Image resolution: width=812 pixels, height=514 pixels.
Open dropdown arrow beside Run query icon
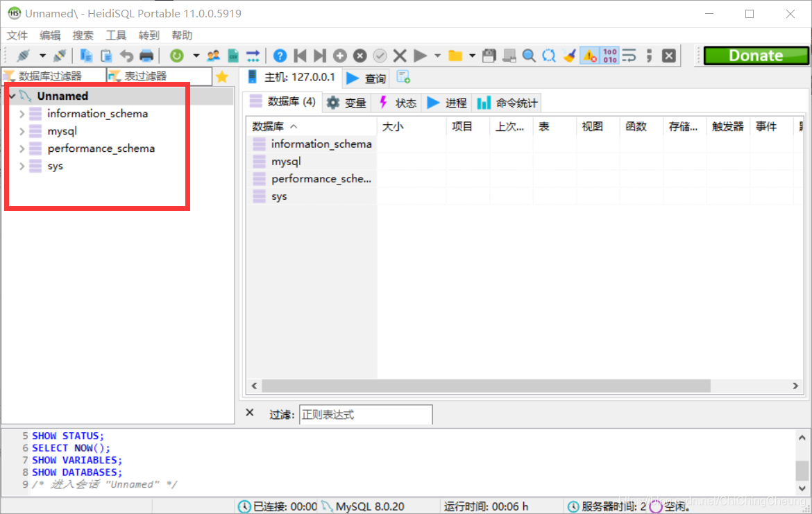coord(438,55)
